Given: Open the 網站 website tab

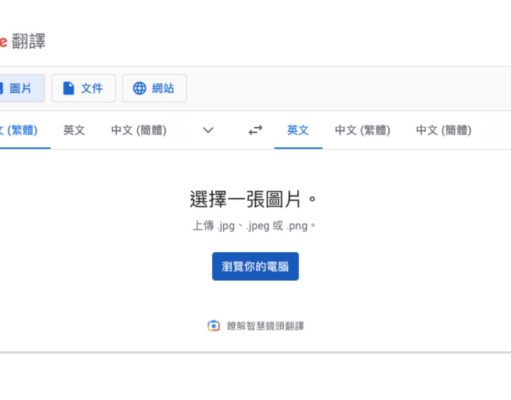Looking at the screenshot, I should pyautogui.click(x=154, y=88).
